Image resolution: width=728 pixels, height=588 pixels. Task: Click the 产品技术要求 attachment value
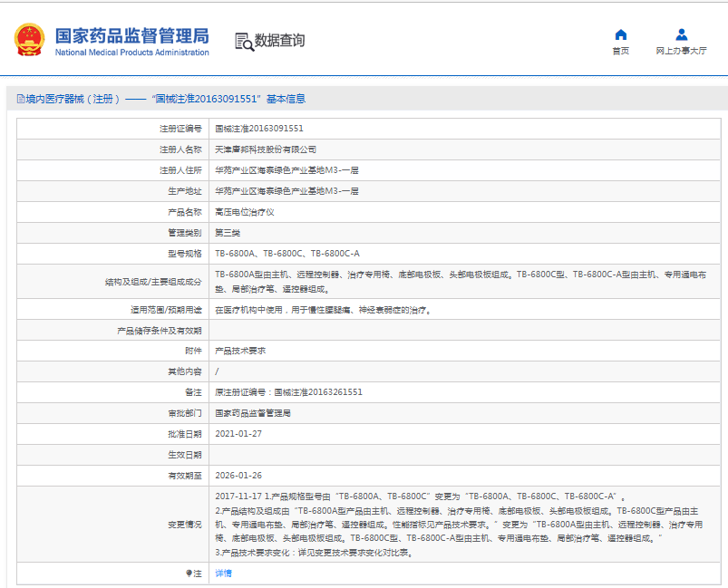click(240, 351)
